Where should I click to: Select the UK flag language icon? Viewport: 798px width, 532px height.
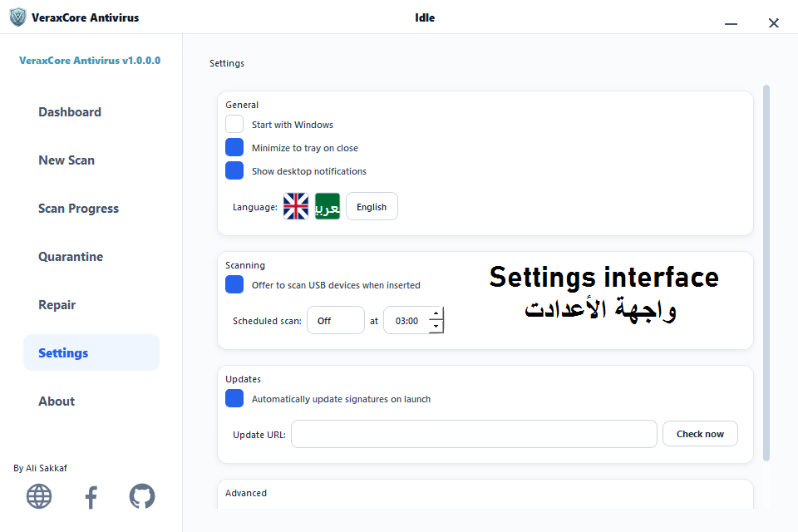click(x=296, y=206)
